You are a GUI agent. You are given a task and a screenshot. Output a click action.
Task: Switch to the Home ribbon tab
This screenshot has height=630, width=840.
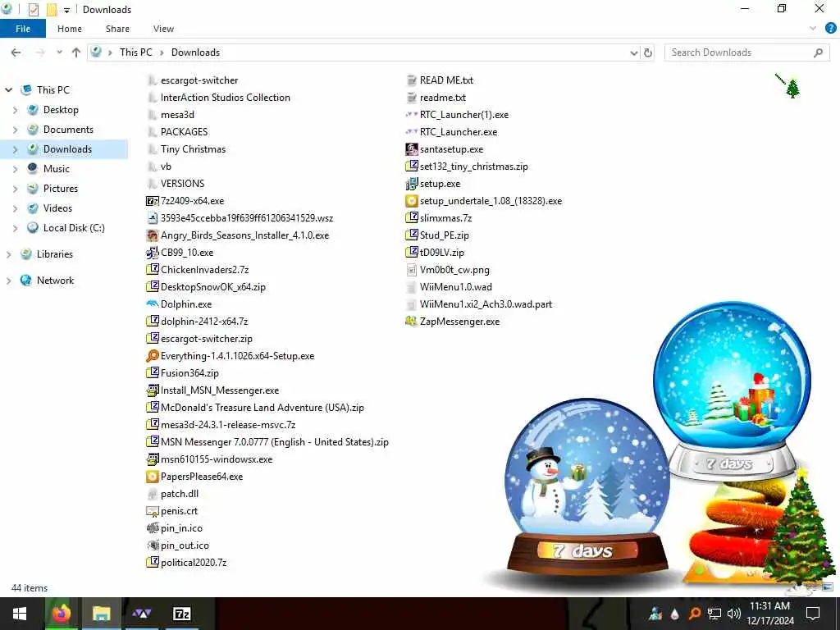point(70,29)
